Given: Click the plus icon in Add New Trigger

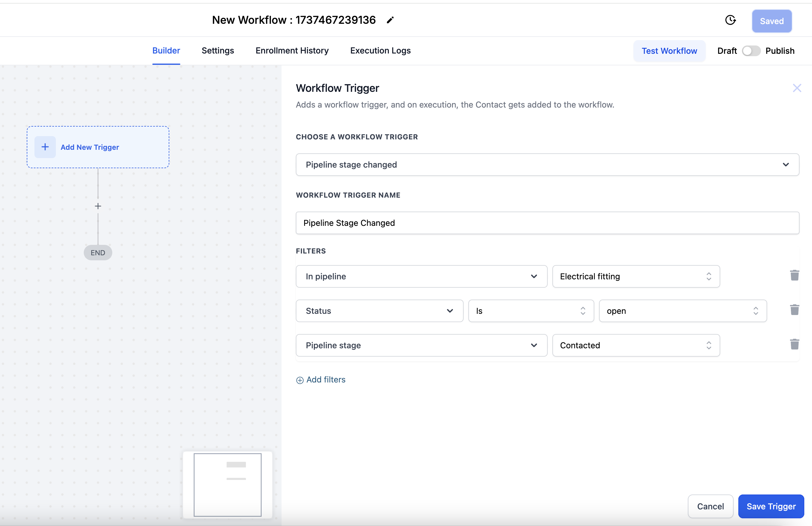Looking at the screenshot, I should tap(45, 147).
